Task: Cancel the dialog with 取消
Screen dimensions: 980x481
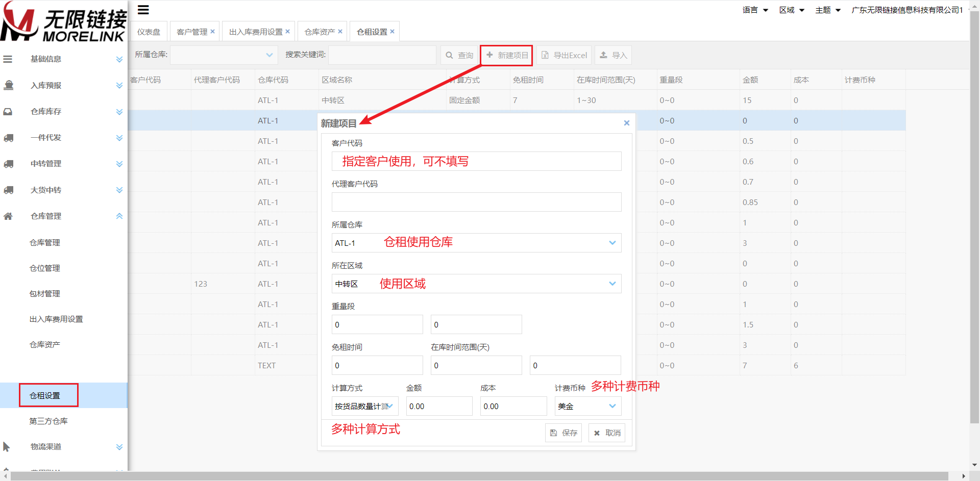Action: point(607,433)
